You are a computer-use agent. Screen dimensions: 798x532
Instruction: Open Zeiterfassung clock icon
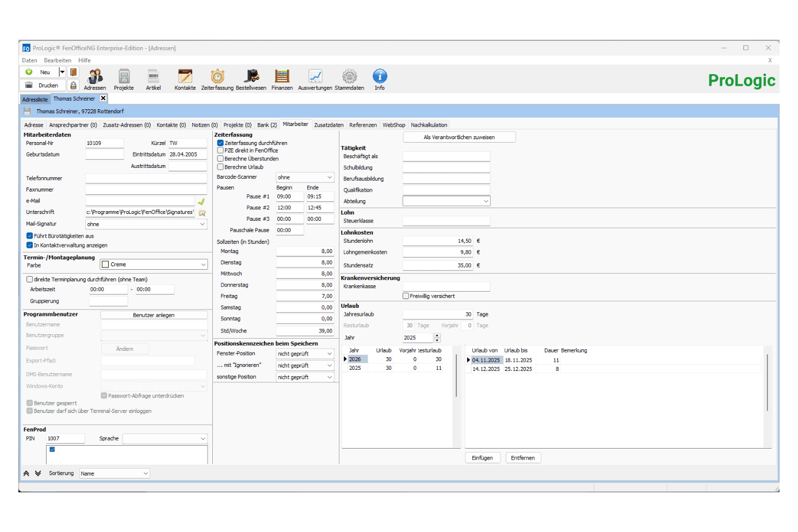[217, 76]
